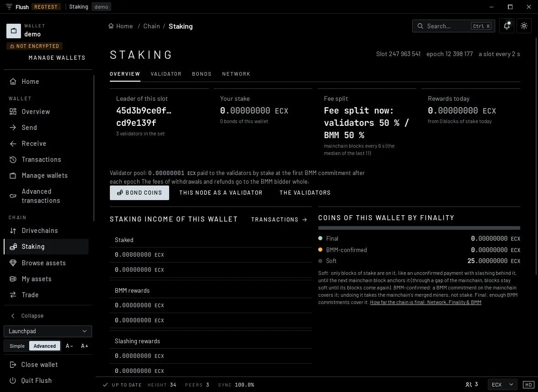538x392 pixels.
Task: Click the sidebar scrollbar
Action: [93, 148]
